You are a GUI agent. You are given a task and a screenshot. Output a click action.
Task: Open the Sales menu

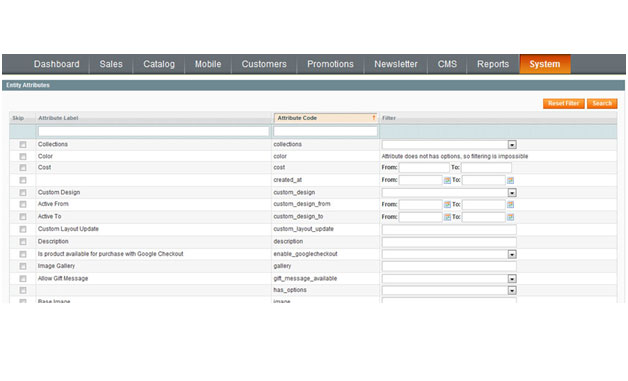pos(111,64)
